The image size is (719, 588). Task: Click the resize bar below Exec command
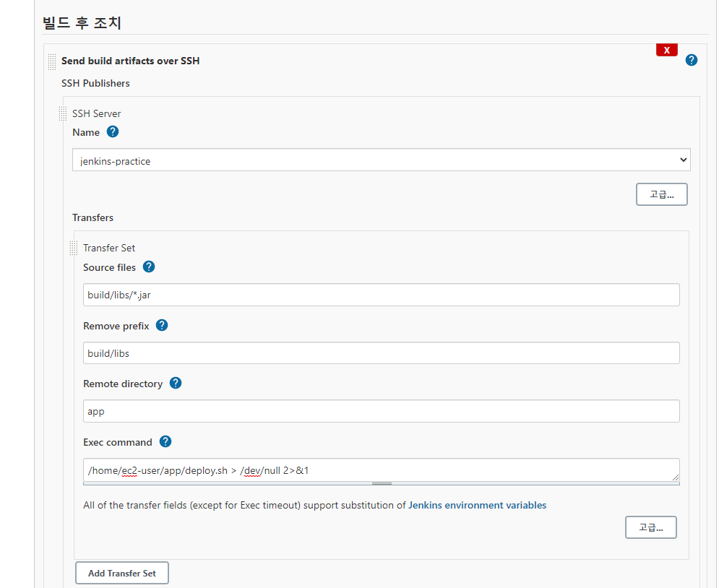coord(381,483)
